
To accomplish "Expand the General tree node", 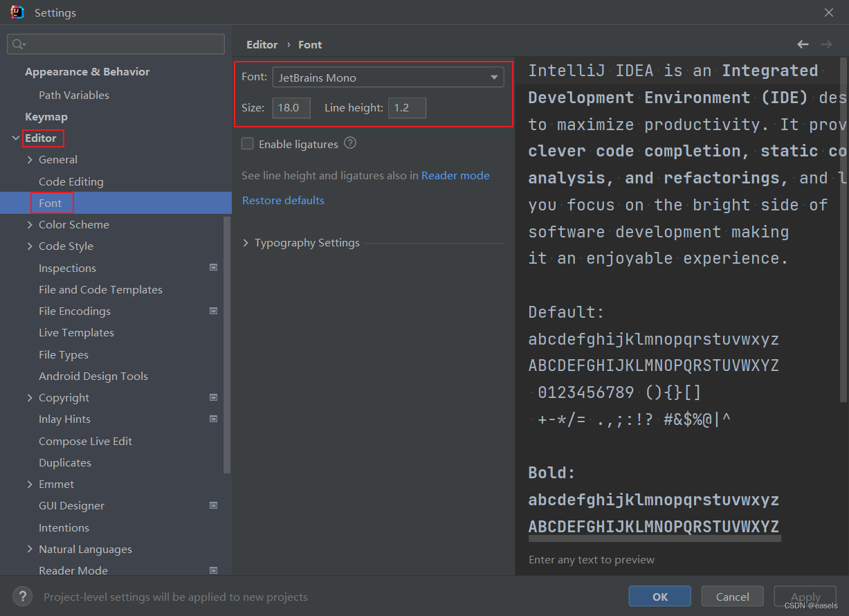I will (x=30, y=160).
